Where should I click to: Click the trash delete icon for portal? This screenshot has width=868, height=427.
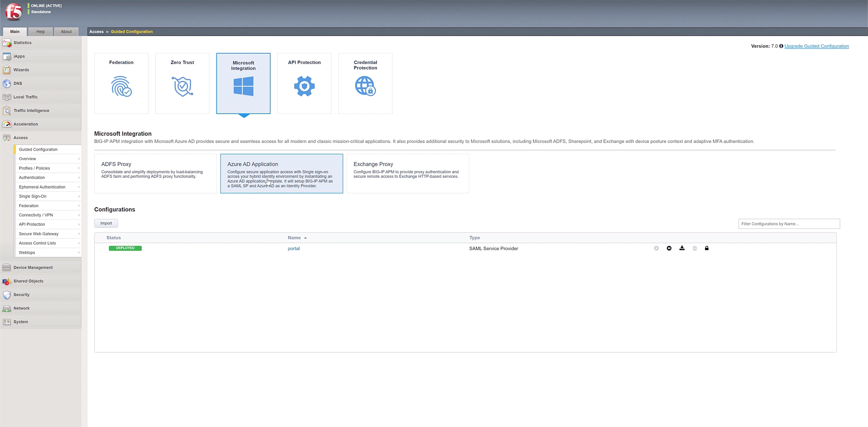coord(695,248)
